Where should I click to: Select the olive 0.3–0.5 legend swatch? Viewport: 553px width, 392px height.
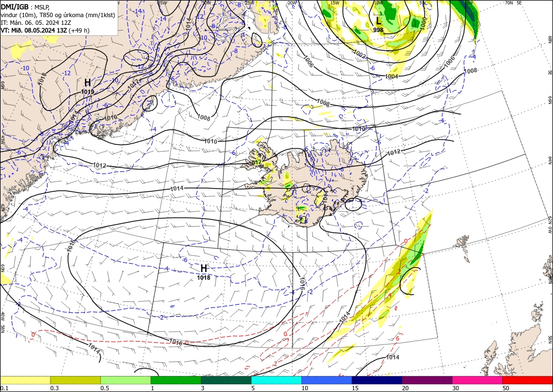pyautogui.click(x=75, y=380)
